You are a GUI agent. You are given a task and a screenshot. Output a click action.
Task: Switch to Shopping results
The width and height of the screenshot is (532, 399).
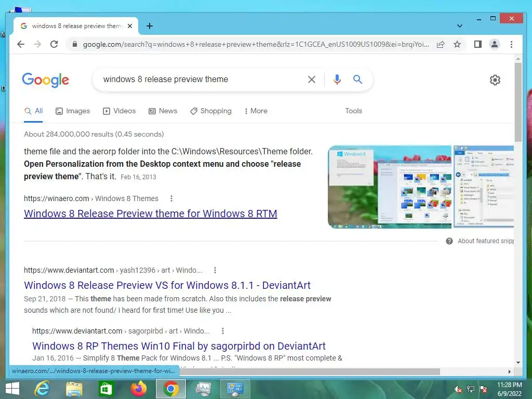coord(211,111)
